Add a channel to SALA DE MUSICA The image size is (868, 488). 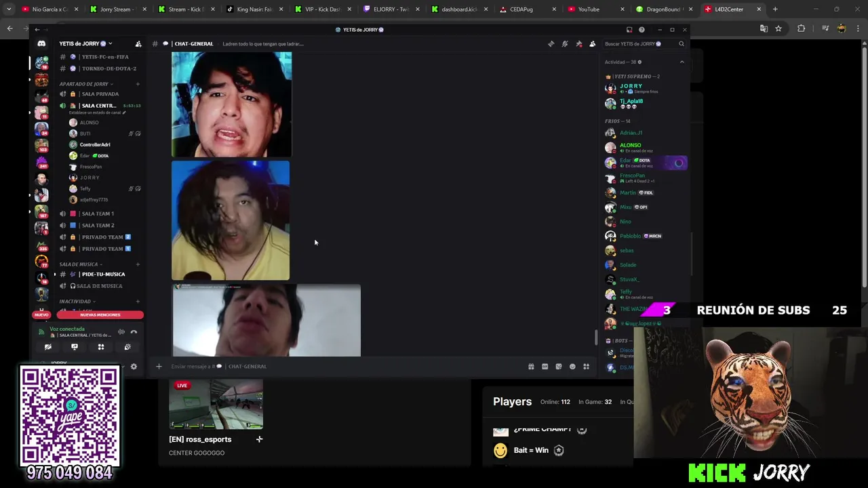138,264
